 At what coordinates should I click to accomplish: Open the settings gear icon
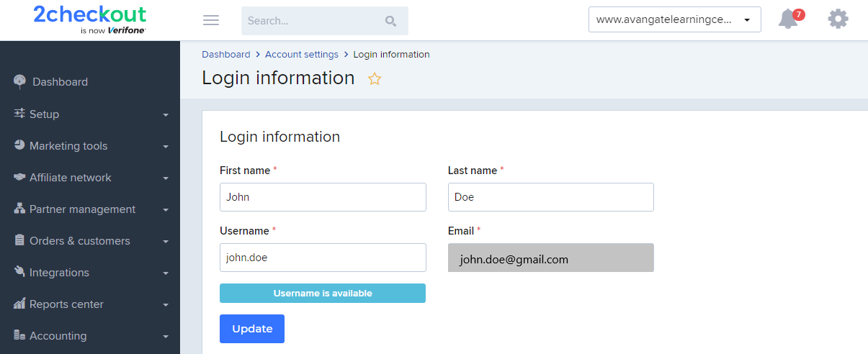(838, 19)
